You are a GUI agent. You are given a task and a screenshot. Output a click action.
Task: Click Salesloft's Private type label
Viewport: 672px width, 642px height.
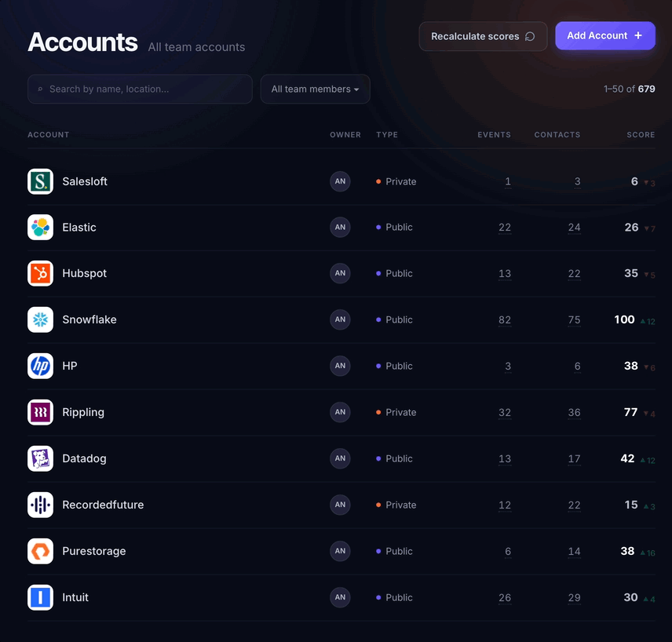coord(400,182)
